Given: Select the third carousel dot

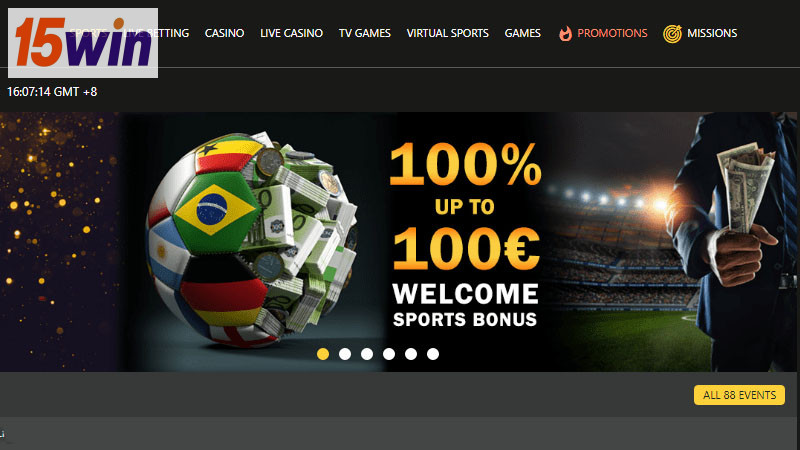Looking at the screenshot, I should tap(367, 354).
